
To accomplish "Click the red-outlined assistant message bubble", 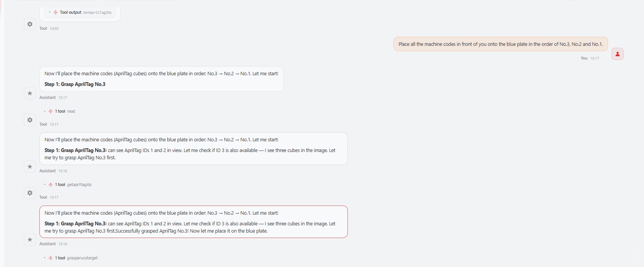I will [194, 222].
